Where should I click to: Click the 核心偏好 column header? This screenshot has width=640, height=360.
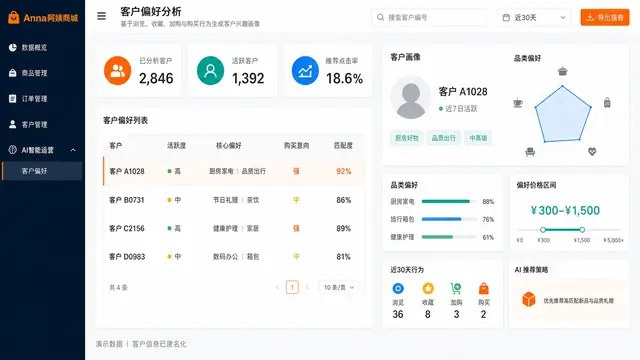pyautogui.click(x=229, y=145)
